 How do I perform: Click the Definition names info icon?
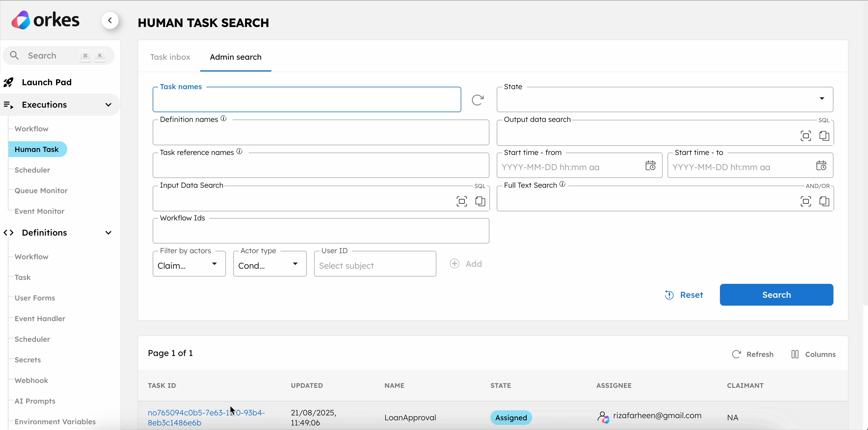click(x=224, y=118)
